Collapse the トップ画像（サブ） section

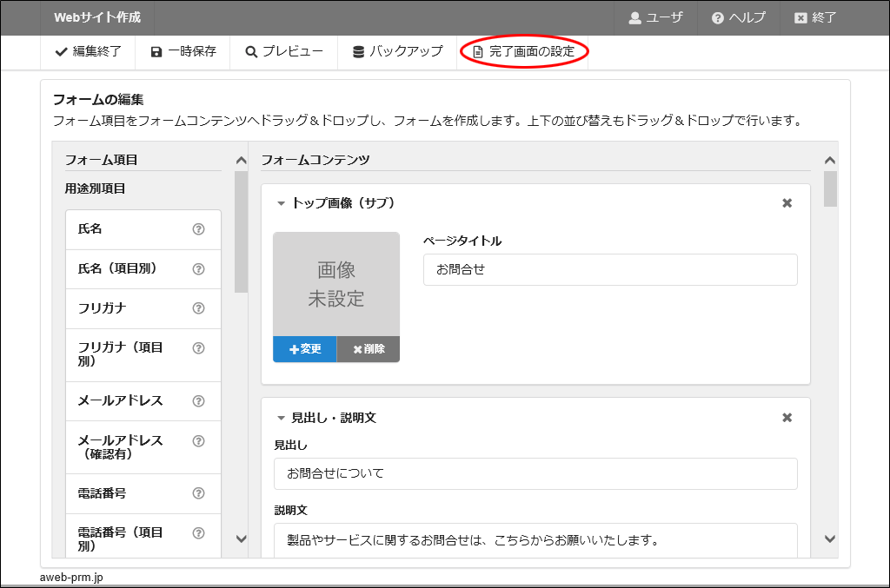pos(281,203)
